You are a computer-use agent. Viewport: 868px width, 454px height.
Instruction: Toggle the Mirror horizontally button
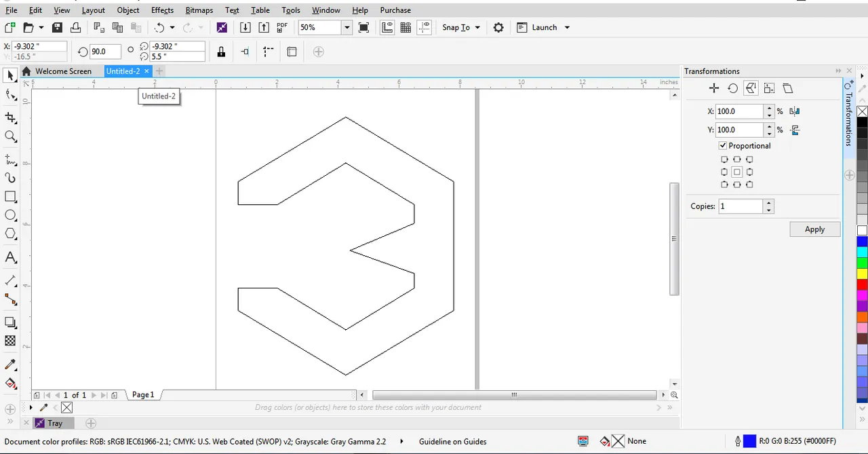pyautogui.click(x=795, y=111)
